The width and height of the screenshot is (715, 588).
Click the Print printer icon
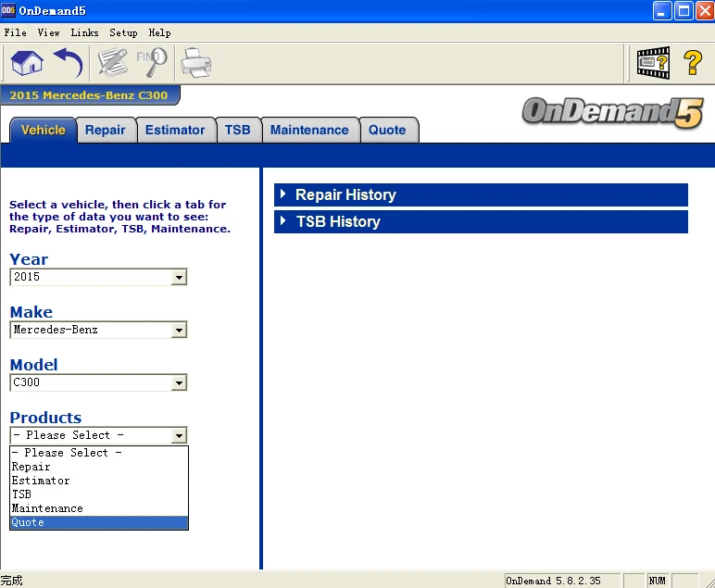click(195, 62)
